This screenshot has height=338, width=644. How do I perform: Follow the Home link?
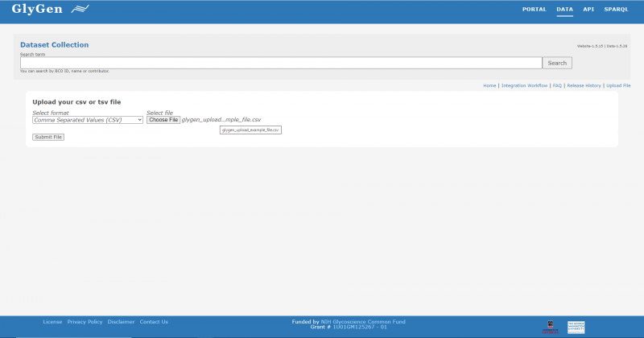pyautogui.click(x=489, y=85)
